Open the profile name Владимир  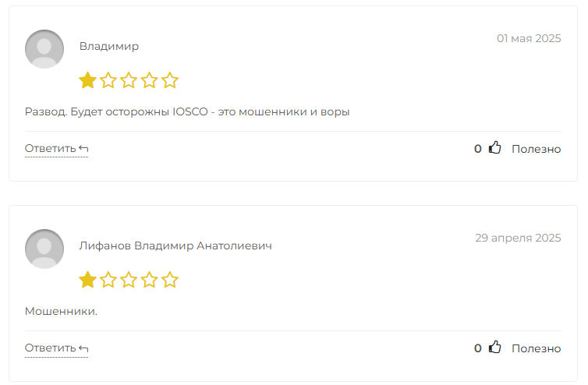coord(109,46)
